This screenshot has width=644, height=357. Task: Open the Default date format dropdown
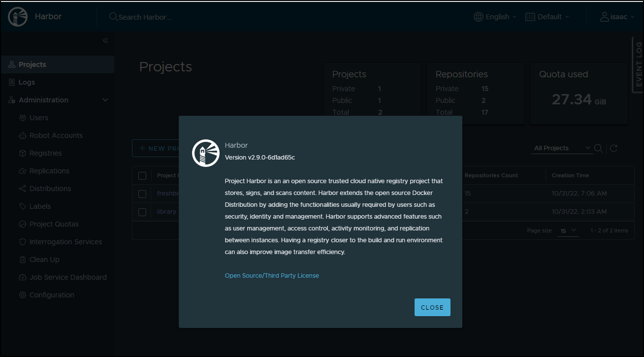(x=547, y=17)
